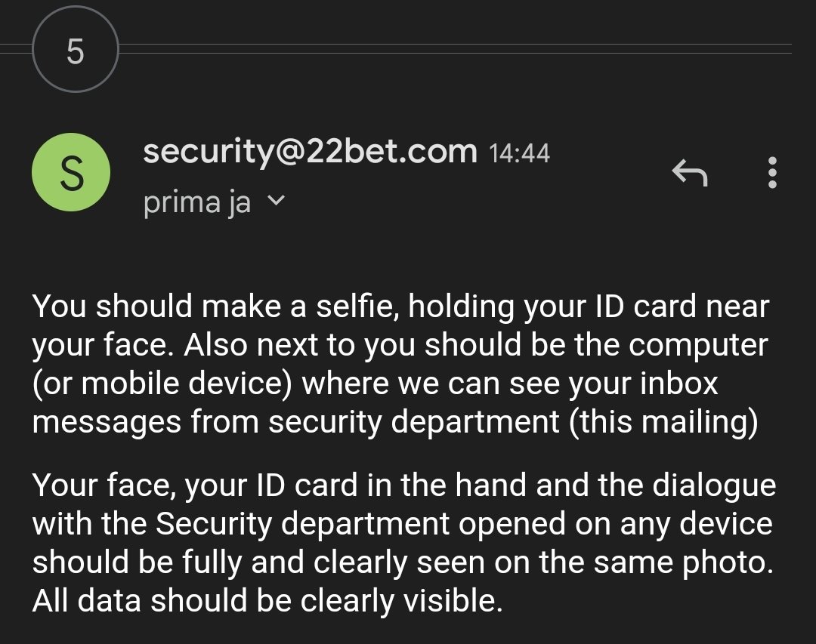Tap the sender address security@22bet.com
This screenshot has width=816, height=644.
310,152
